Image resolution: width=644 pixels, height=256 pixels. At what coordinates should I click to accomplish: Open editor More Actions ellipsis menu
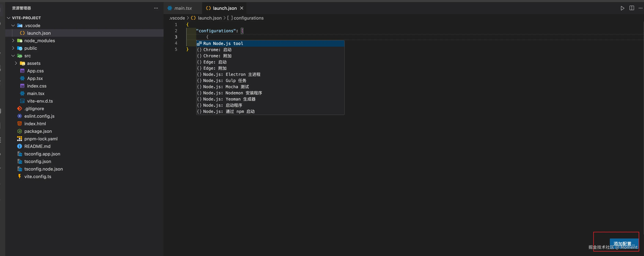tap(640, 8)
